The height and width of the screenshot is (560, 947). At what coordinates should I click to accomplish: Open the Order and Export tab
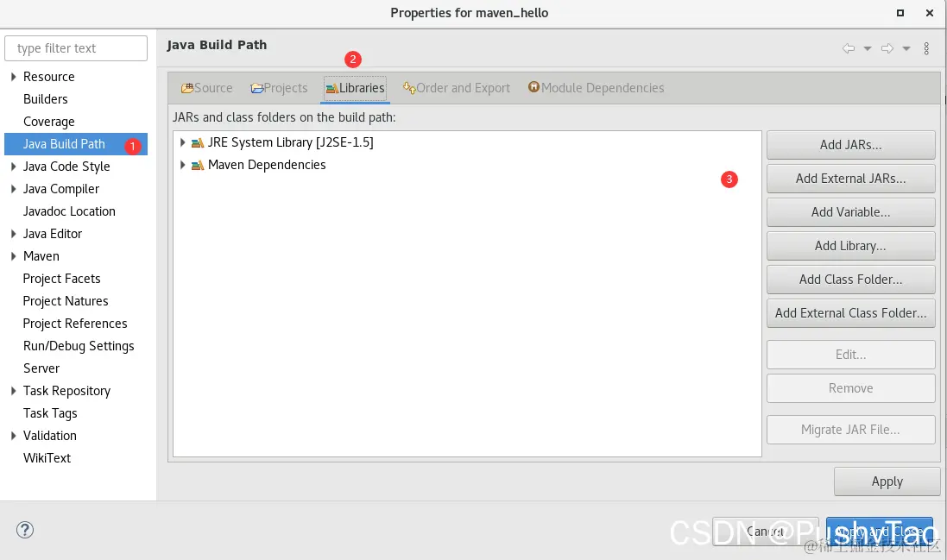457,88
